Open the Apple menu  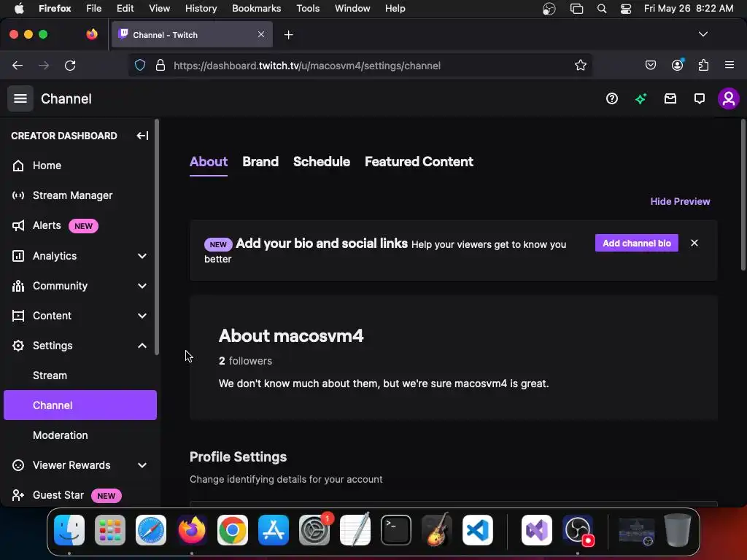click(x=19, y=9)
